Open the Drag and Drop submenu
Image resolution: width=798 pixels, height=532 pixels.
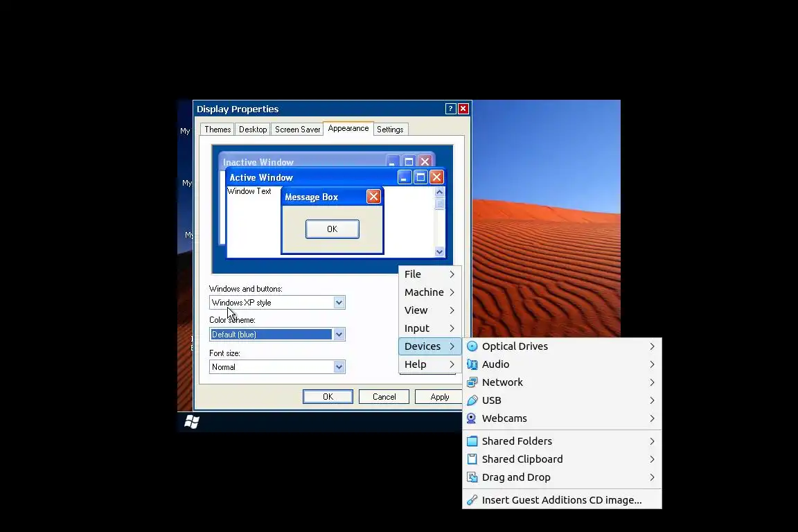coord(562,477)
